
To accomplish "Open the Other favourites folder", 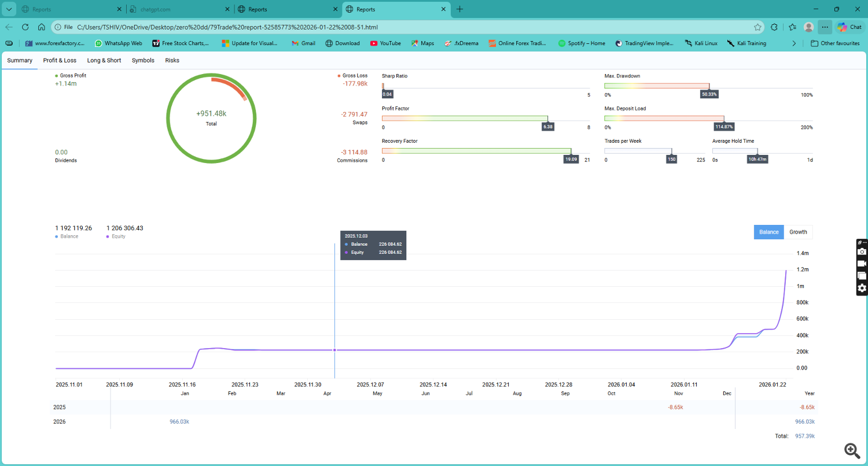I will (835, 43).
